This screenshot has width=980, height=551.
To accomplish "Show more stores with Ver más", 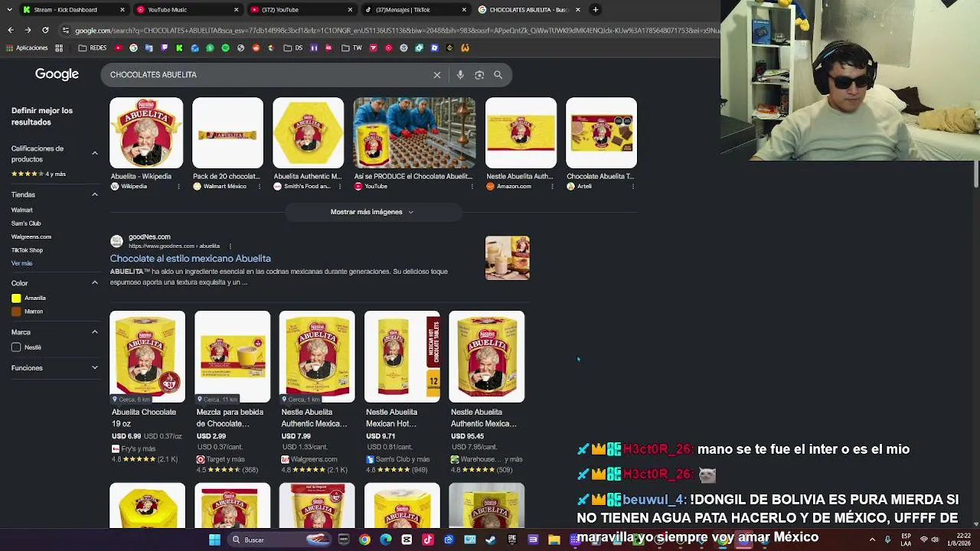I will pos(22,263).
